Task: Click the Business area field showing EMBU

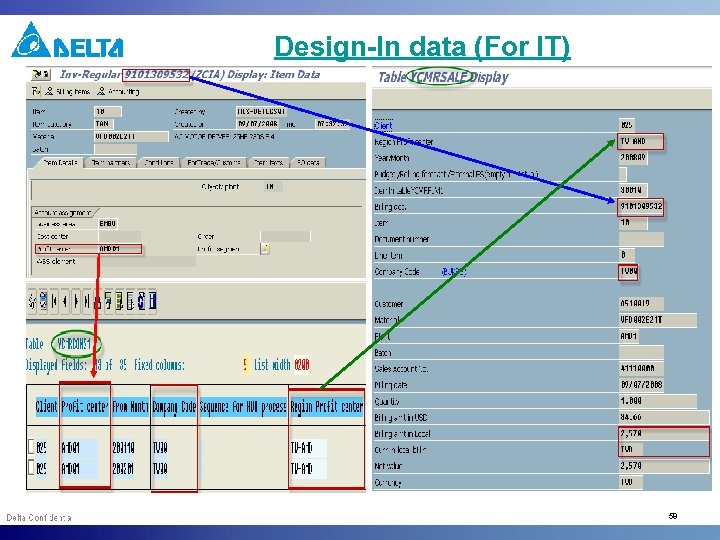Action: click(108, 224)
